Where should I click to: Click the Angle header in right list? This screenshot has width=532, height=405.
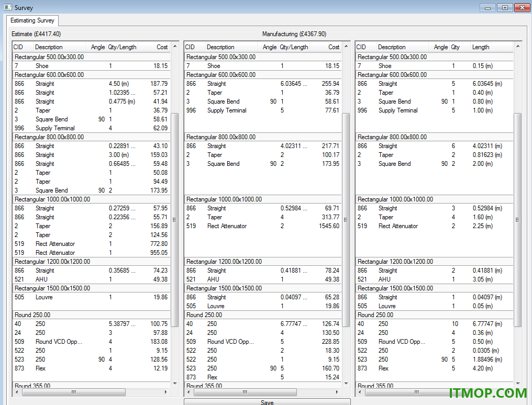tap(440, 47)
